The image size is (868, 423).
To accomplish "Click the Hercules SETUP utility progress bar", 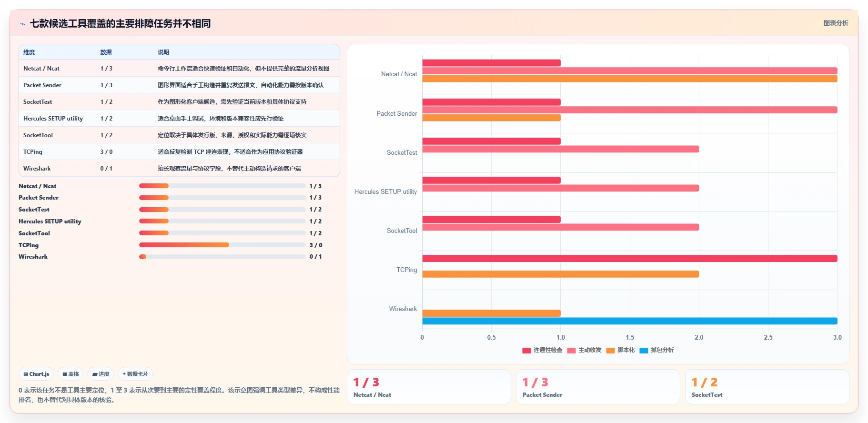I will coord(222,221).
